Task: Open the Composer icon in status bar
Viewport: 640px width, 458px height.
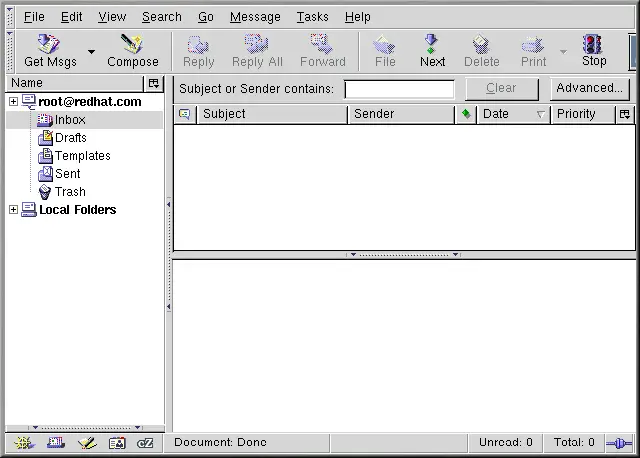Action: click(x=87, y=443)
